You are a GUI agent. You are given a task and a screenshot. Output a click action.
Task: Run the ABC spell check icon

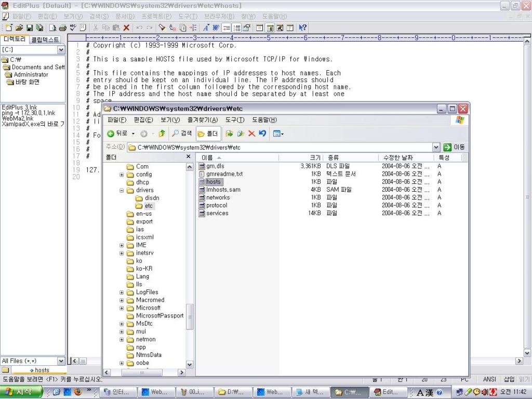click(73, 28)
